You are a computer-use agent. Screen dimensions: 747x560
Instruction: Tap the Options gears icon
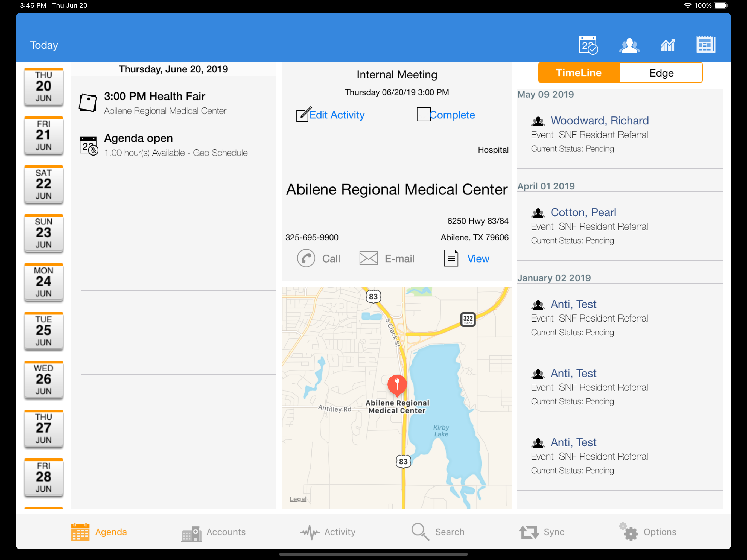click(x=628, y=532)
